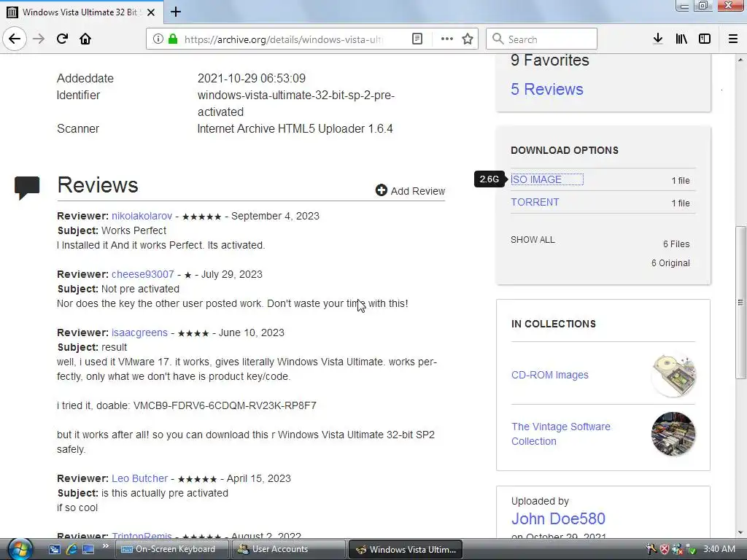Click the 2.6G size tooltip badge
747x560 pixels.
point(489,179)
